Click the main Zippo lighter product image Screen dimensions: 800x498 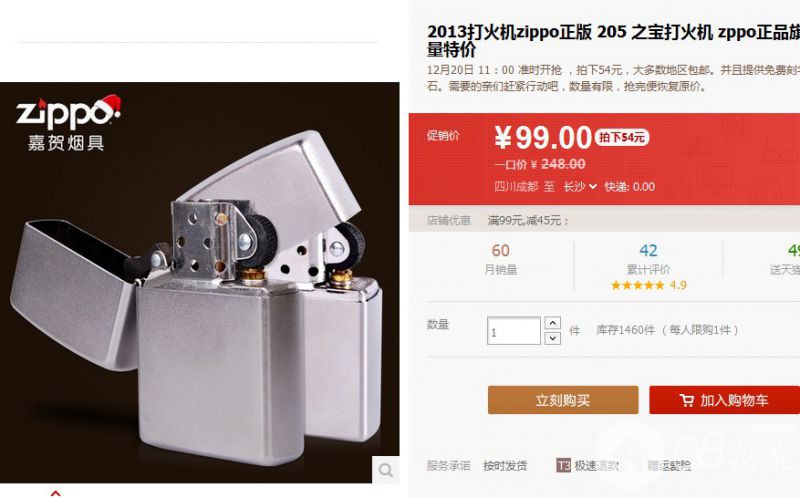[199, 283]
